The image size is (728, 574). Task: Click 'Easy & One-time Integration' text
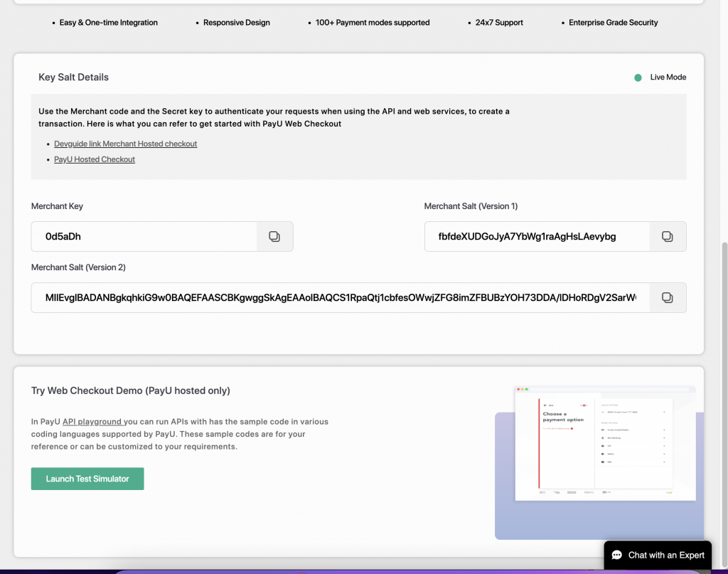click(x=108, y=22)
